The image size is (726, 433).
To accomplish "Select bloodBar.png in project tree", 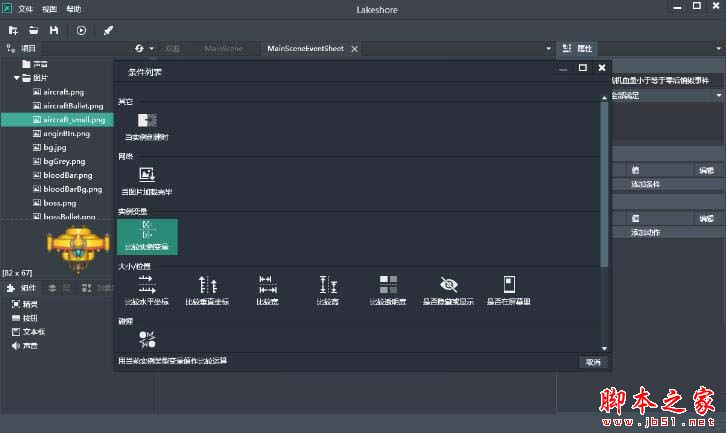I will click(63, 175).
